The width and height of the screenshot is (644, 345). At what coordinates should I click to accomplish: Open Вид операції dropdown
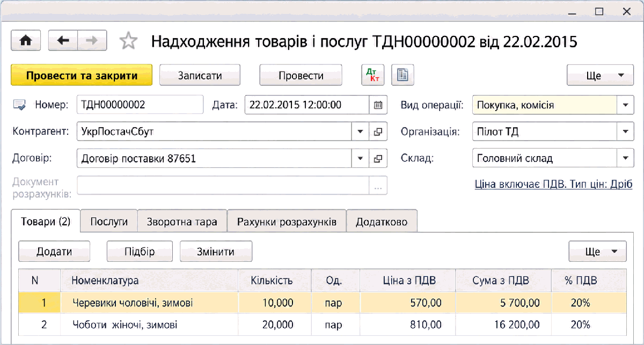pyautogui.click(x=625, y=105)
